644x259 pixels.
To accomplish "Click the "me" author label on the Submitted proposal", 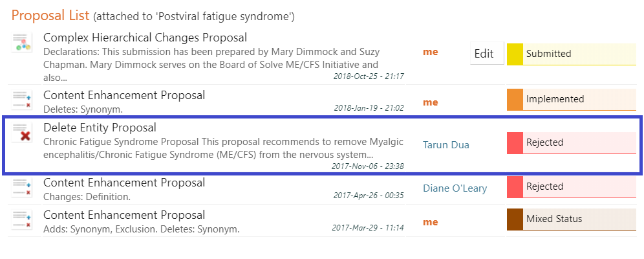I will [x=430, y=52].
